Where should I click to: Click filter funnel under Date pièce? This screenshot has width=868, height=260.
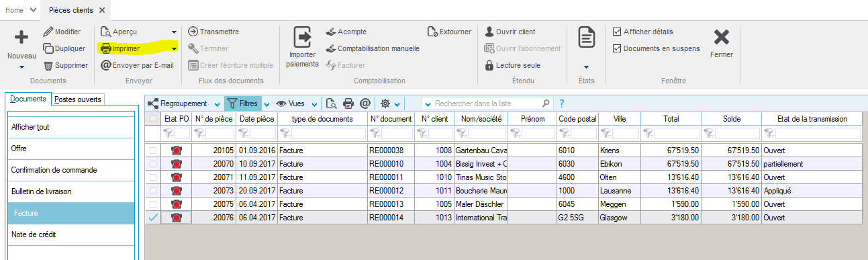tap(243, 134)
